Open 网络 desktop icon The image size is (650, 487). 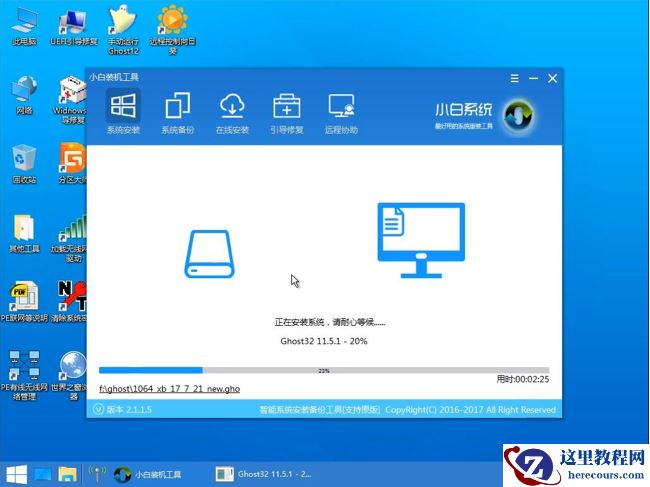[x=24, y=95]
